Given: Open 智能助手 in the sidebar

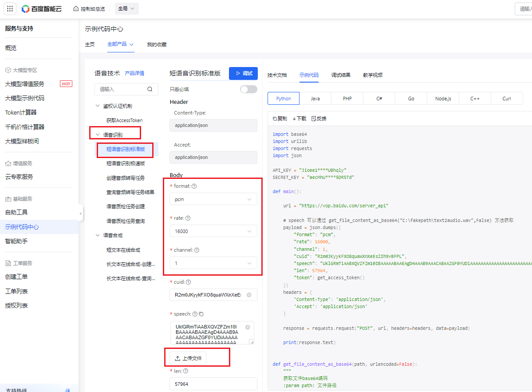Looking at the screenshot, I should (16, 242).
